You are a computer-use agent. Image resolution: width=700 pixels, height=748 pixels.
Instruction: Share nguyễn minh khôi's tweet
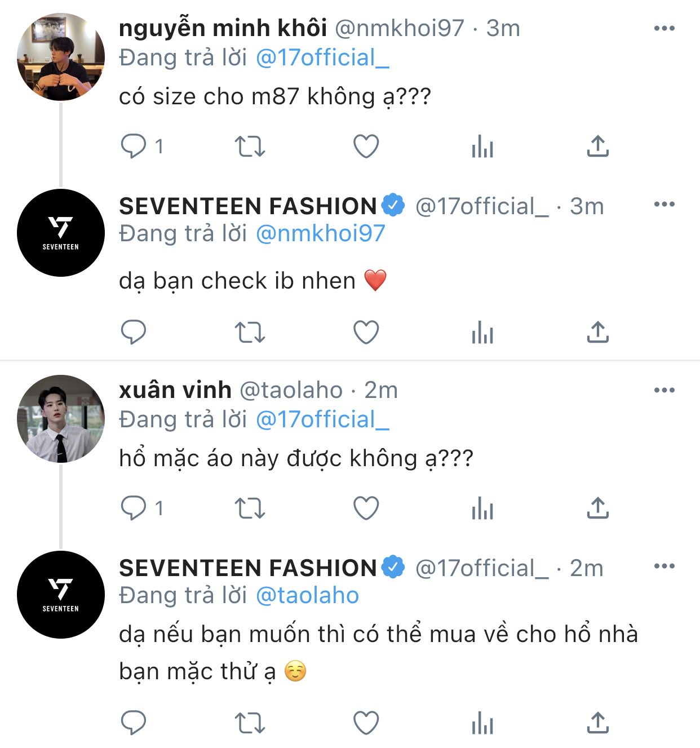597,147
